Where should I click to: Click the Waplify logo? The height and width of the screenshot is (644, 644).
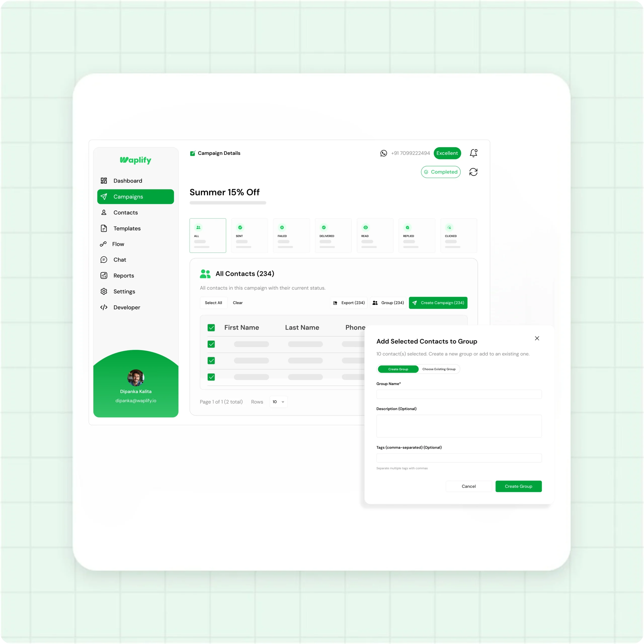pos(135,160)
